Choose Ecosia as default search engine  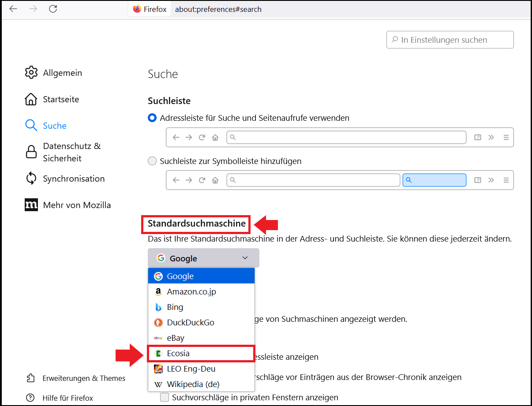pos(201,354)
